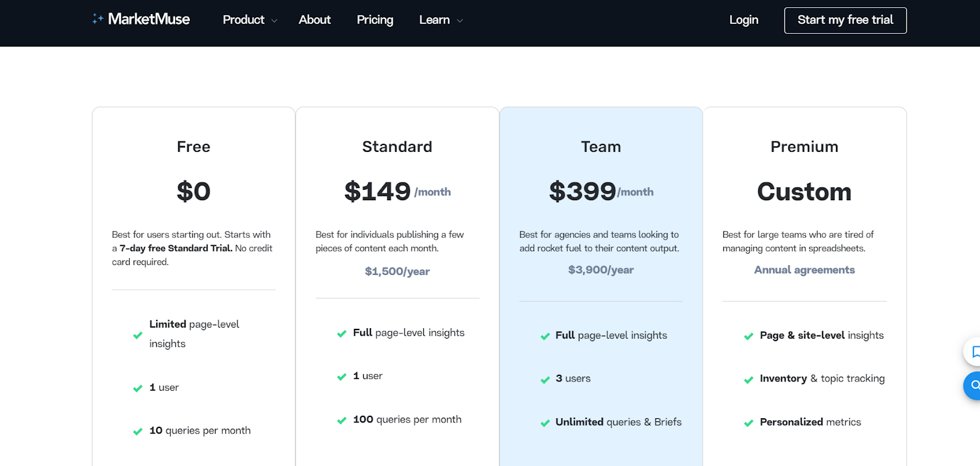Click the $1,500/year annual price
Viewport: 980px width, 466px height.
click(x=397, y=271)
